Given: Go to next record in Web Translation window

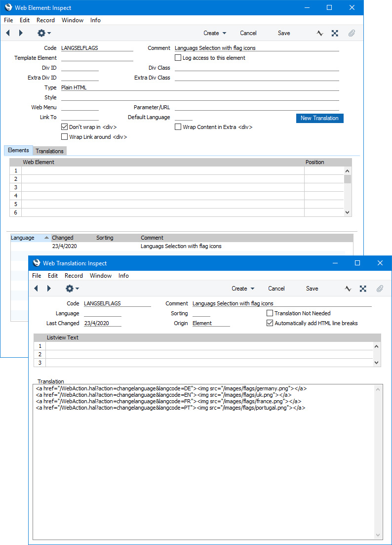Looking at the screenshot, I should click(x=48, y=289).
